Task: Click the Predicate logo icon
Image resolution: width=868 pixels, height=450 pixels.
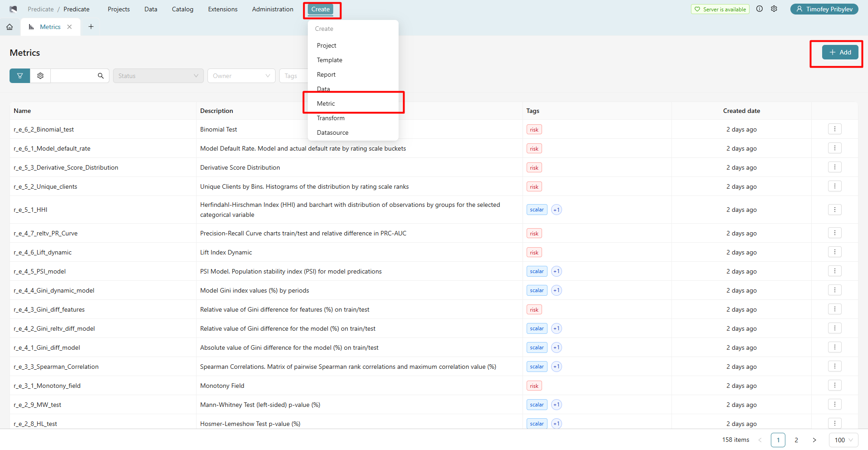Action: pos(13,9)
